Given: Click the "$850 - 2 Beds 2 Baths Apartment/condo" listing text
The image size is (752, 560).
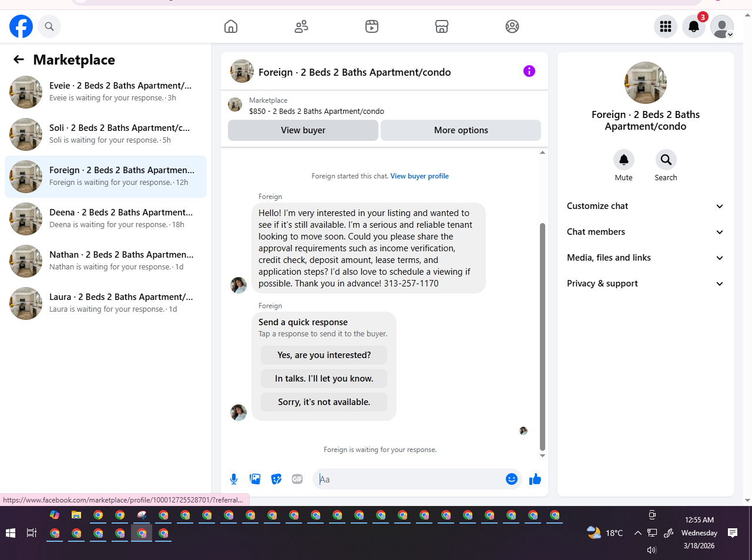Looking at the screenshot, I should [317, 111].
